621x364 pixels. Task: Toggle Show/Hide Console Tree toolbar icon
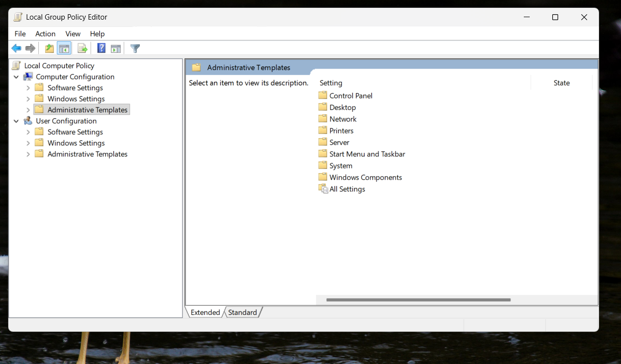(x=64, y=48)
